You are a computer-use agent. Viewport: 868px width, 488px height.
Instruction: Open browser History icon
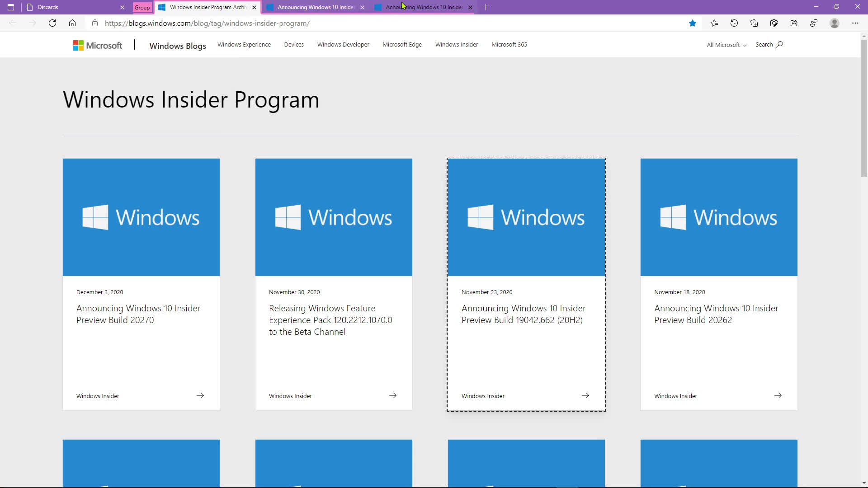(x=734, y=23)
